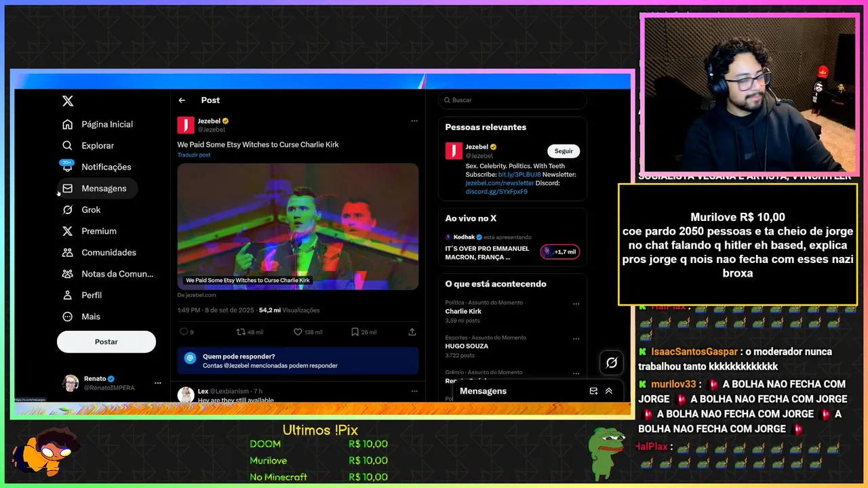Image resolution: width=868 pixels, height=488 pixels.
Task: Click the Postar button
Action: point(106,342)
